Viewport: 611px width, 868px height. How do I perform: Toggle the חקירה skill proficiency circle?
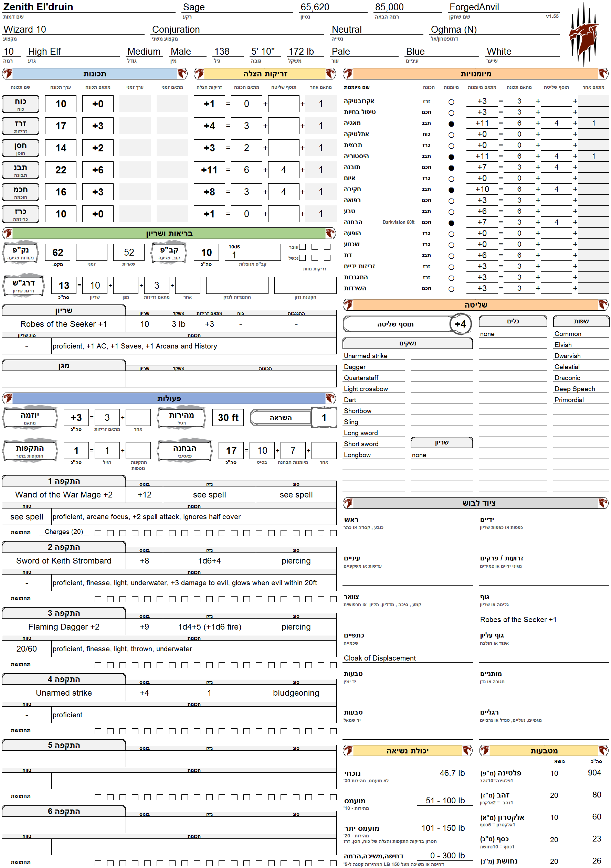click(x=451, y=190)
